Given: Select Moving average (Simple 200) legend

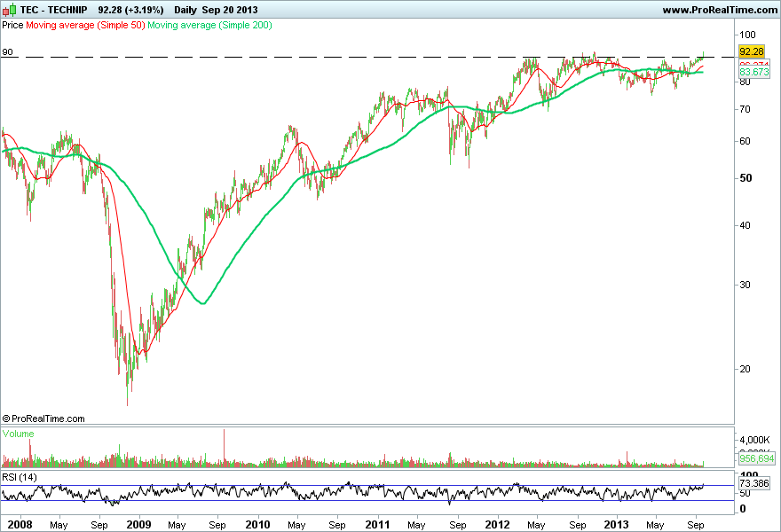Looking at the screenshot, I should pyautogui.click(x=209, y=25).
